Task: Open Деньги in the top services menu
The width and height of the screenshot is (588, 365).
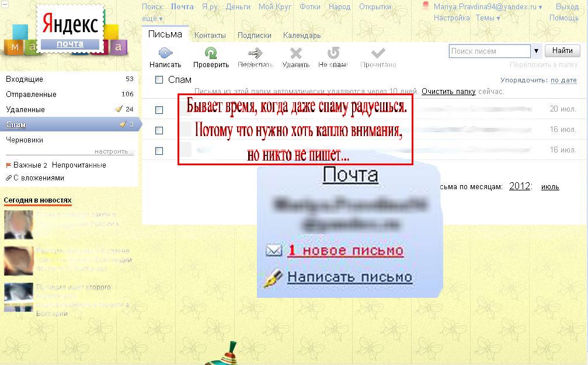Action: [238, 7]
